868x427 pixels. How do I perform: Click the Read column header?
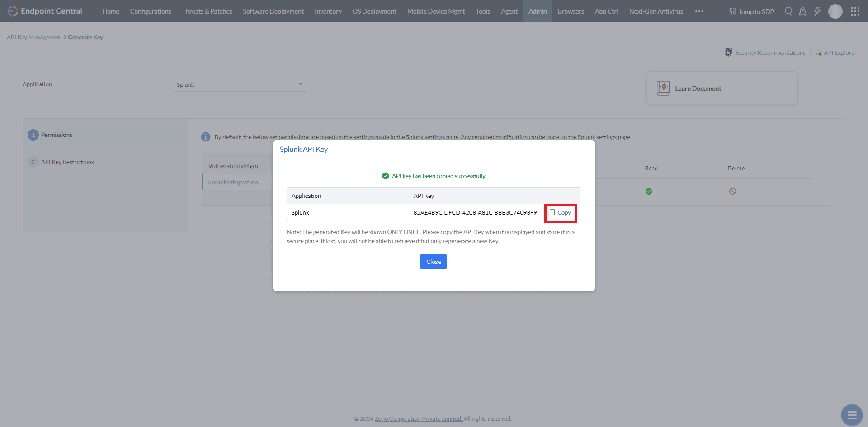coord(651,168)
